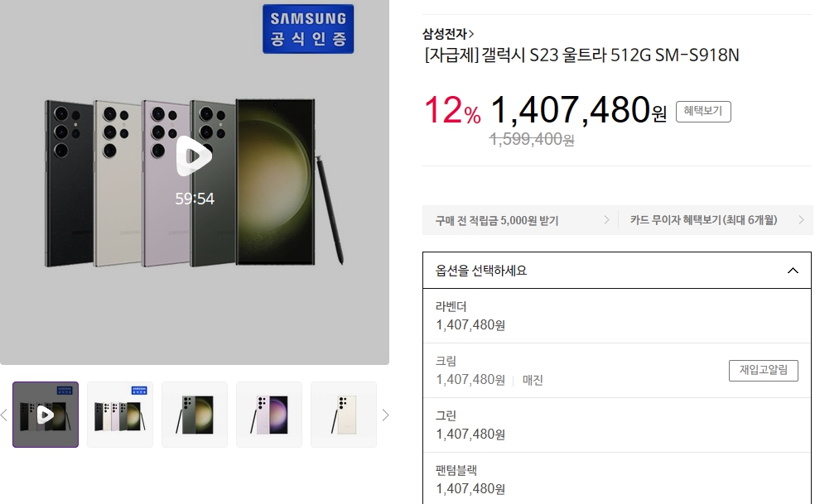Screen dimensions: 815x504
Task: Open the 혜택보기 benefits button
Action: 703,111
